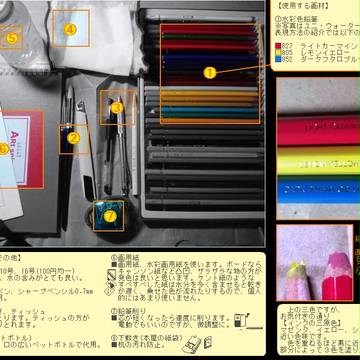Open the photo of two sharpened pencil tips
360x360 pixels.
click(315, 263)
